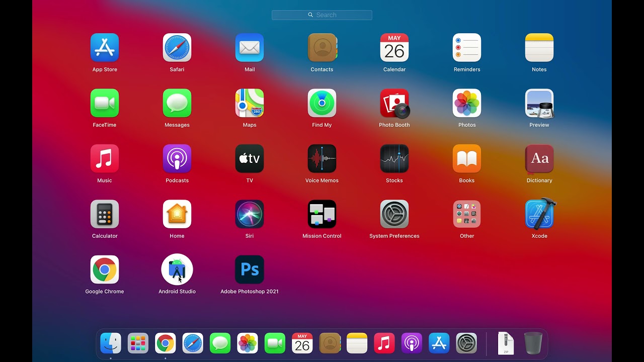The width and height of the screenshot is (644, 362).
Task: Open Podcasts from the Dock
Action: (412, 343)
